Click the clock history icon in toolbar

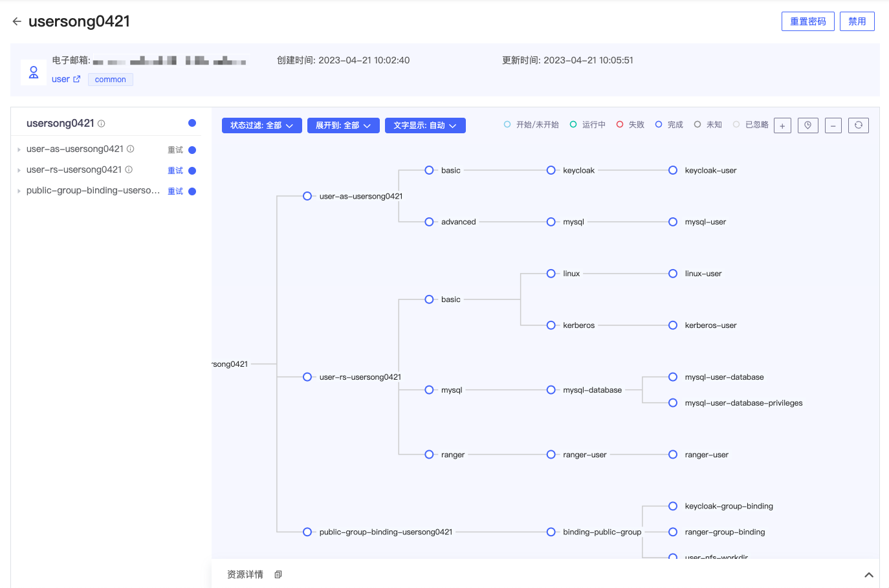click(808, 125)
